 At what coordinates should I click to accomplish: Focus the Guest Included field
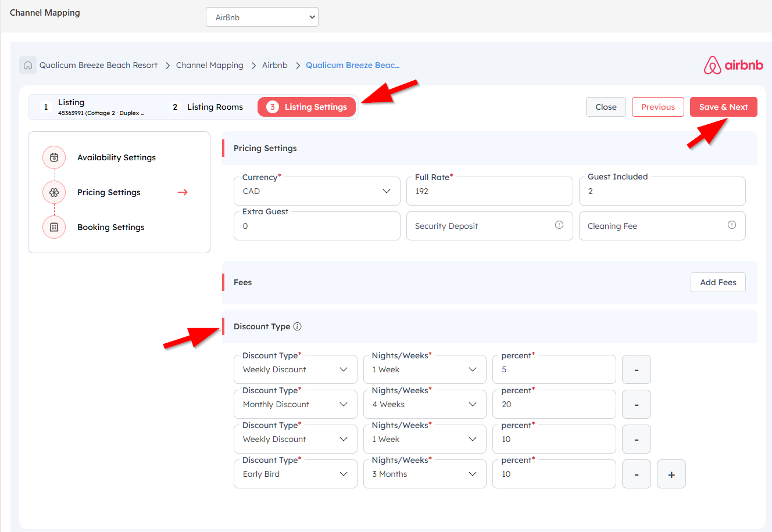tap(662, 191)
